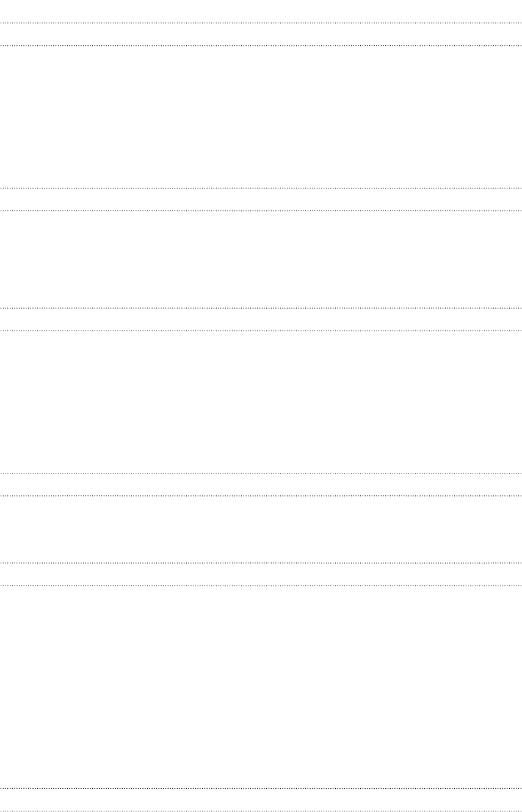The height and width of the screenshot is (812, 522).
Task: Click the very first dotted line on page
Action: click(261, 23)
